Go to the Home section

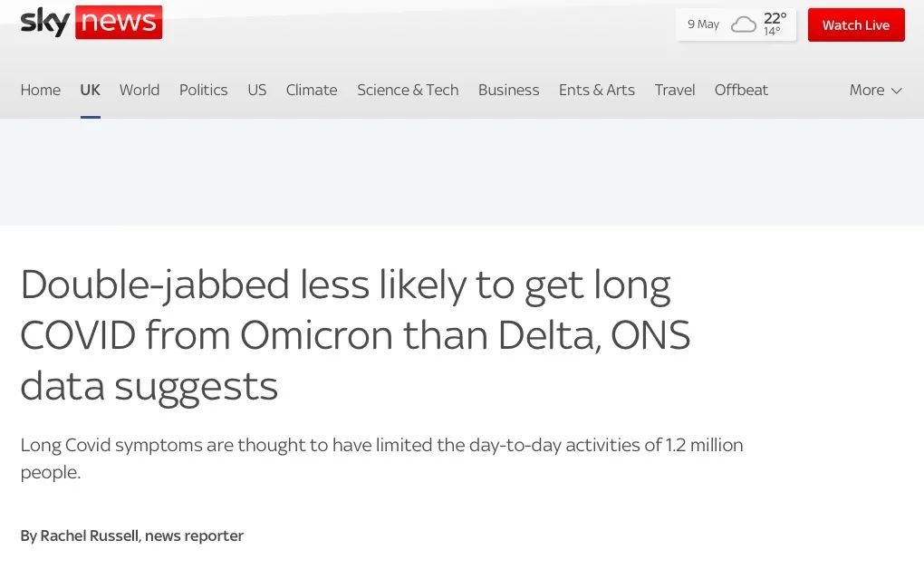pyautogui.click(x=41, y=90)
